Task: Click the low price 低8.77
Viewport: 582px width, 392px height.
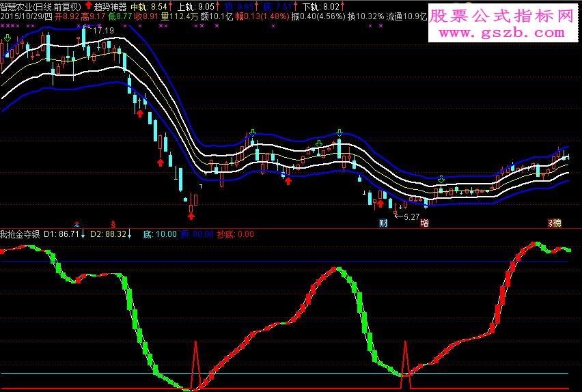Action: (x=120, y=16)
